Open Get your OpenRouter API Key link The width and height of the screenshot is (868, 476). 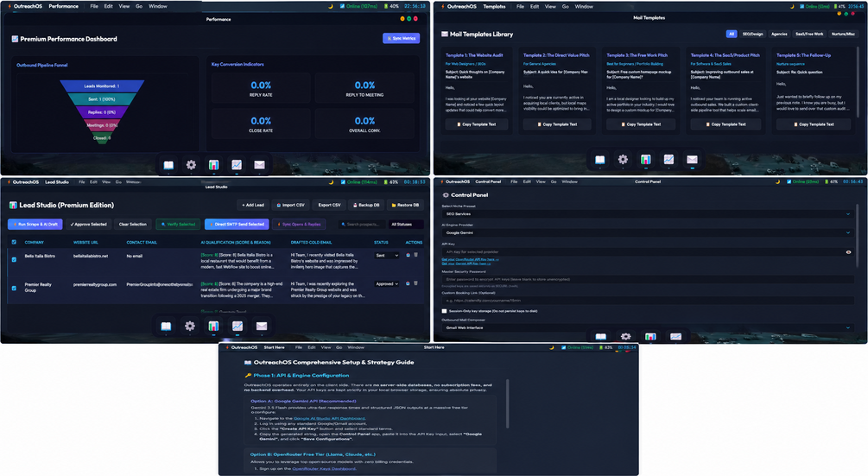[470, 259]
